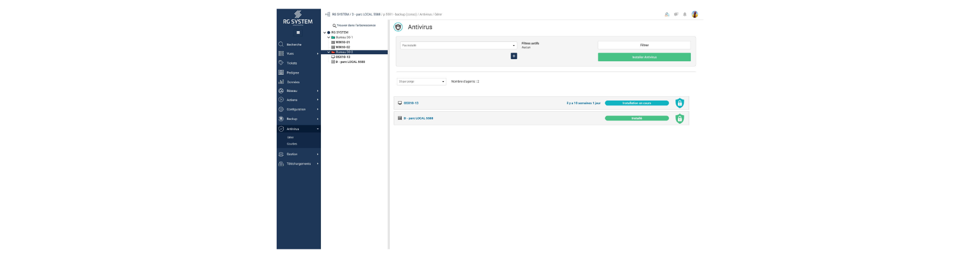This screenshot has width=980, height=258.
Task: Collapse the Bureau DO-1 tree folder
Action: [x=328, y=38]
